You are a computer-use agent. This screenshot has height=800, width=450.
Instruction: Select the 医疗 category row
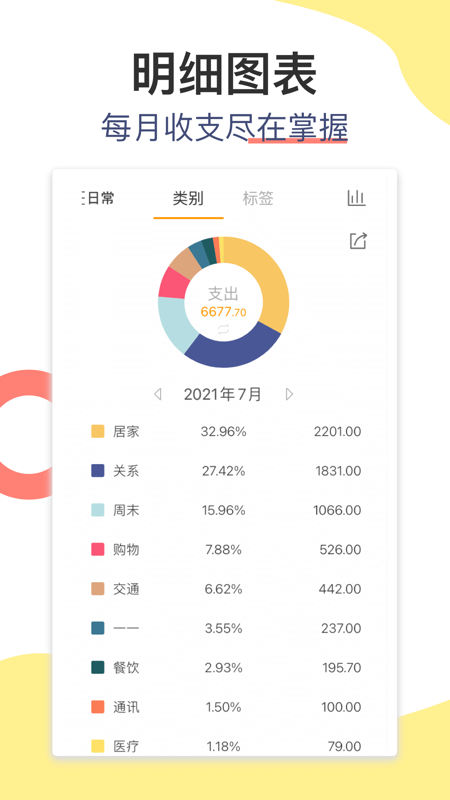click(x=226, y=746)
